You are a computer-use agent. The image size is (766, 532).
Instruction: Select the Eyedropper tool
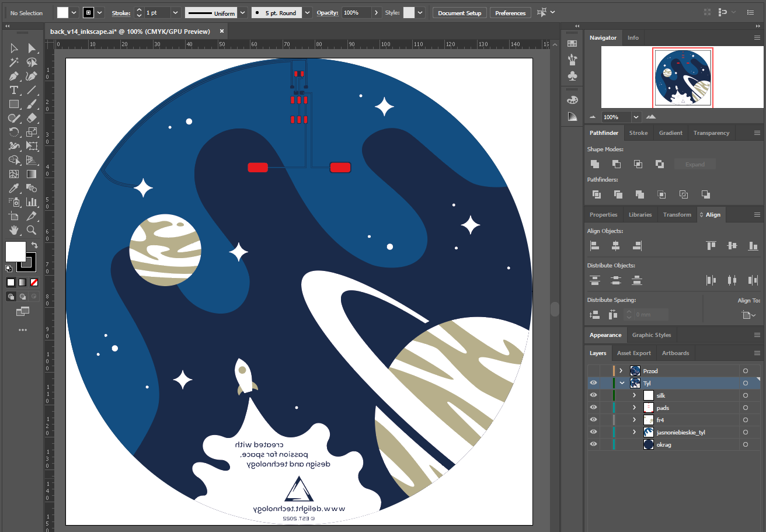pyautogui.click(x=14, y=188)
